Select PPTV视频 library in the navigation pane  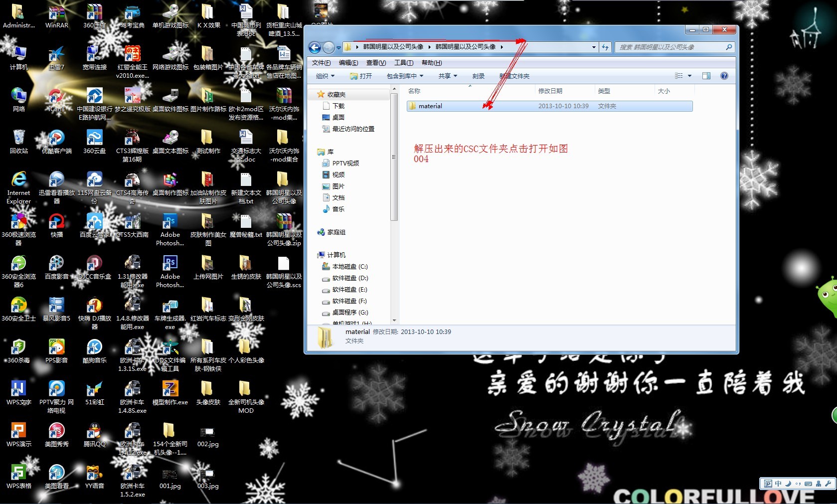point(340,164)
